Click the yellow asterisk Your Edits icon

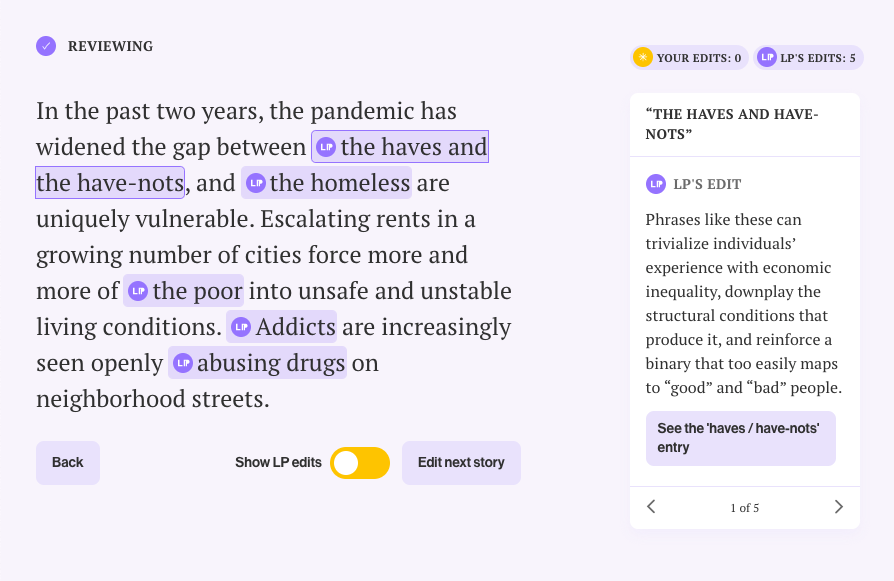(643, 58)
